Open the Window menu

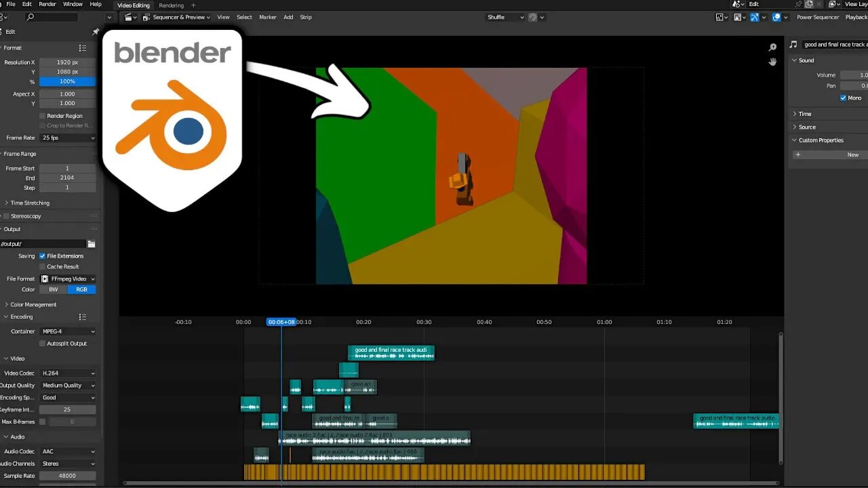pyautogui.click(x=73, y=4)
